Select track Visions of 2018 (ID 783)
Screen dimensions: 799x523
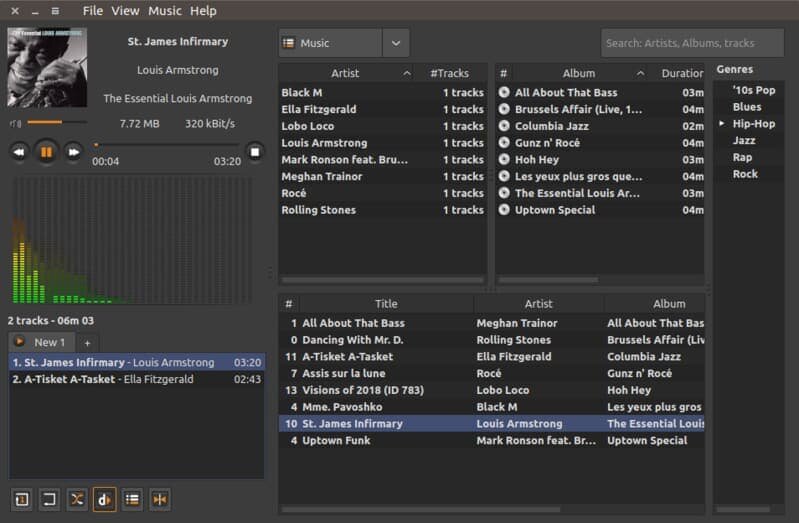pyautogui.click(x=492, y=390)
